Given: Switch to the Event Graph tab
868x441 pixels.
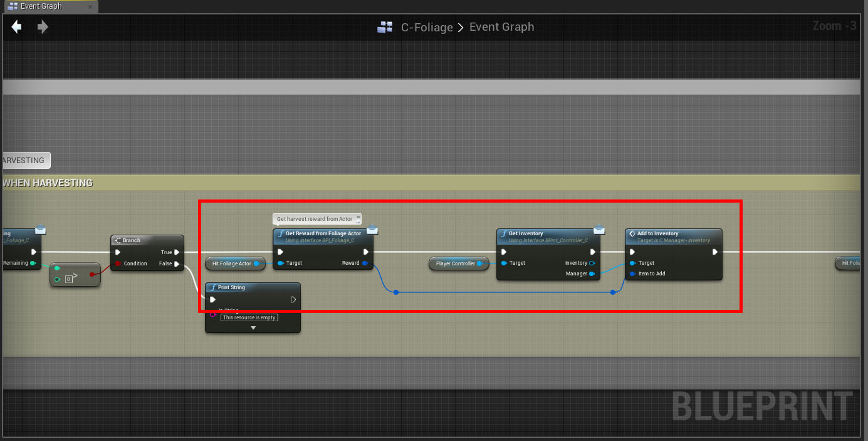Looking at the screenshot, I should [x=41, y=6].
